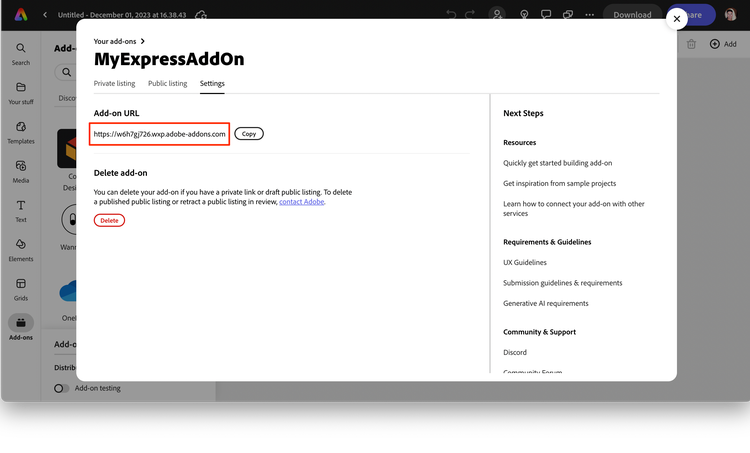Open Generative AI requirements link
This screenshot has width=750, height=453.
click(x=546, y=303)
